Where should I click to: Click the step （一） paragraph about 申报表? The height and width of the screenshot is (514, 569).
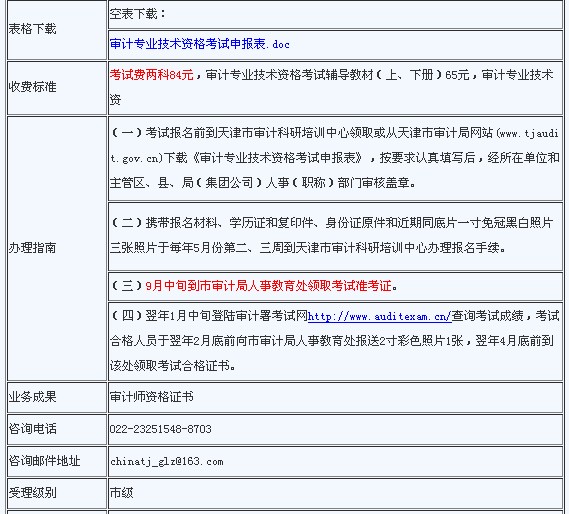(x=335, y=158)
